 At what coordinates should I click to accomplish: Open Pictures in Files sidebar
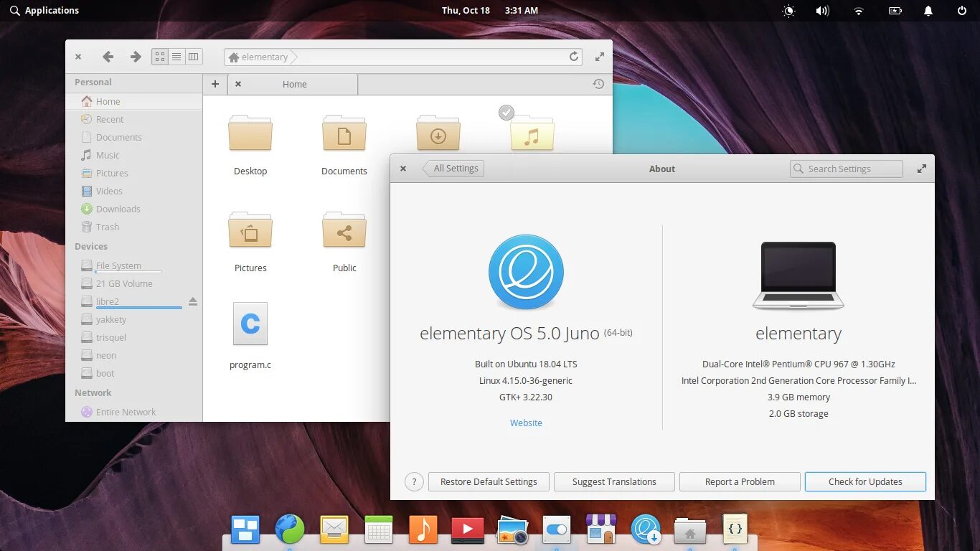coord(134,173)
